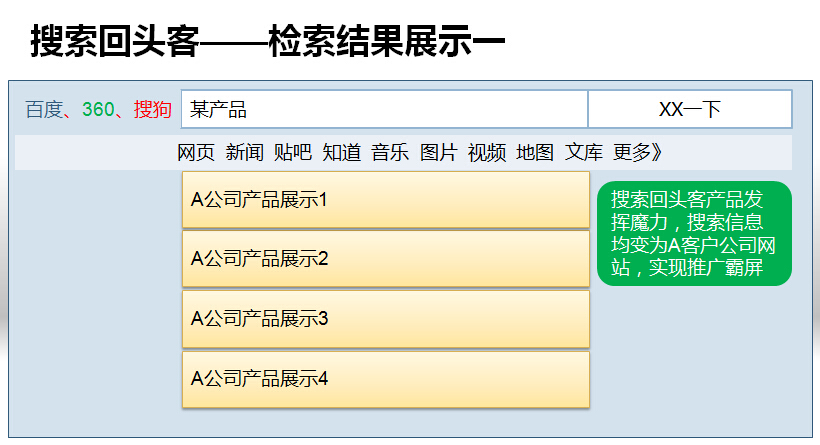This screenshot has width=820, height=445.
Task: Switch to the 文库 tab
Action: (584, 153)
